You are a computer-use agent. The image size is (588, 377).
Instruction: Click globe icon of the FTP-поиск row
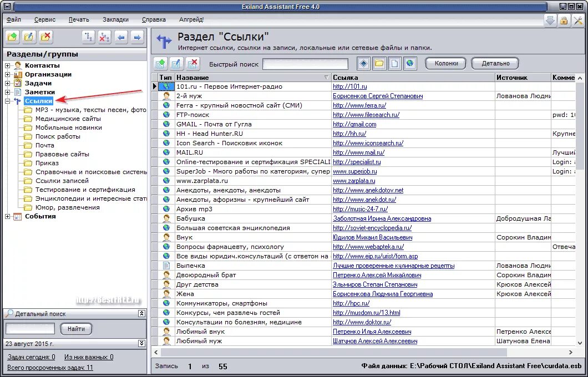(x=166, y=115)
